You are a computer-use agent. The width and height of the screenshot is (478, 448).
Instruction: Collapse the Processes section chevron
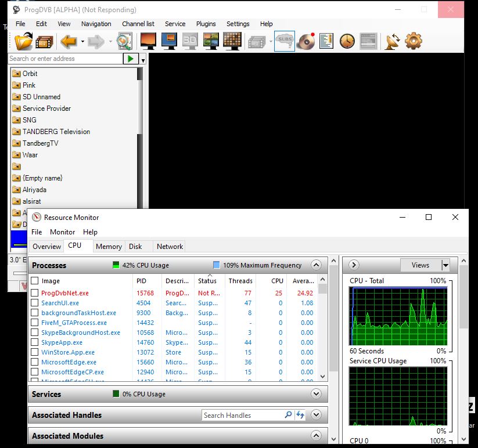pos(316,265)
